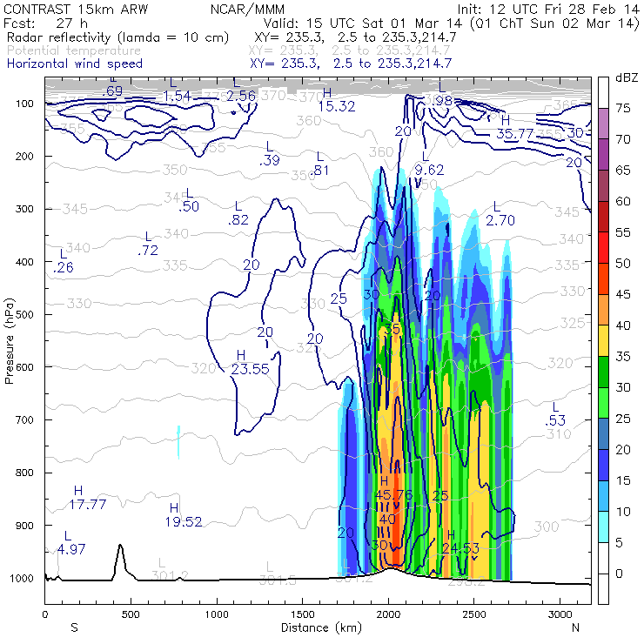The width and height of the screenshot is (644, 644).
Task: Select 'Valid: 15 UTC Sat 01 Mar 14' text
Action: 364,23
